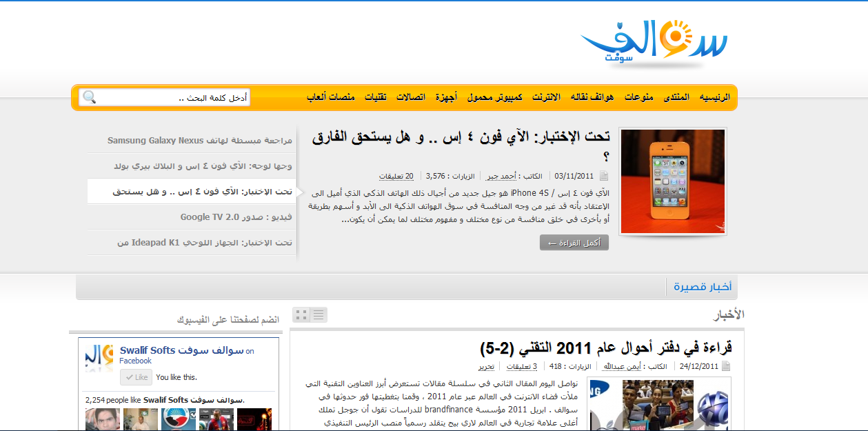Select the فيديو : صدور Google TV 2.0 tab
Screen dimensions: 868x431
[236, 217]
